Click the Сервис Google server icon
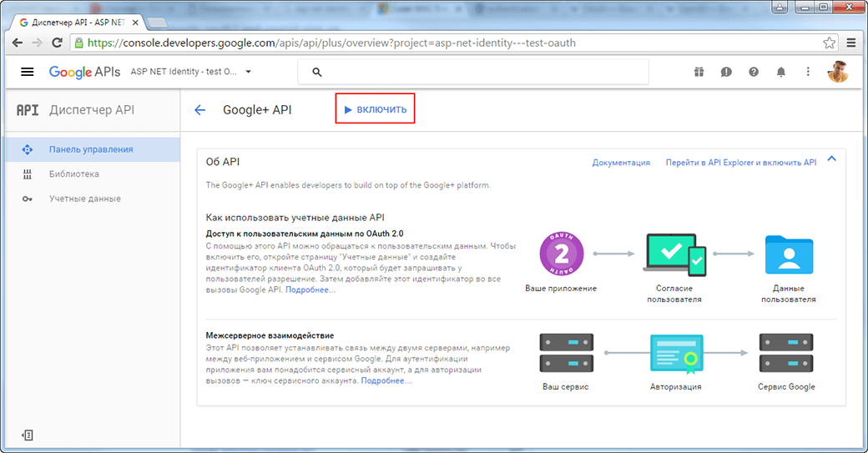 (x=786, y=353)
